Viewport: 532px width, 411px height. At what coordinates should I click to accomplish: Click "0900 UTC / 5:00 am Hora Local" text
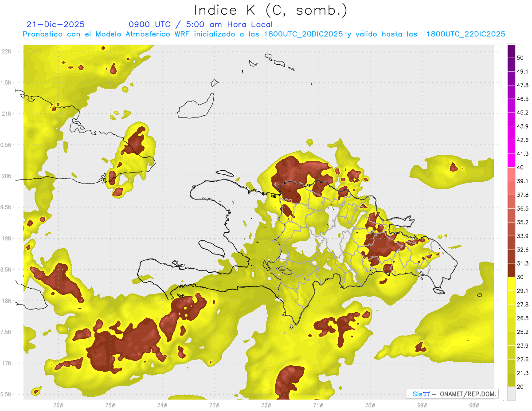coord(200,24)
